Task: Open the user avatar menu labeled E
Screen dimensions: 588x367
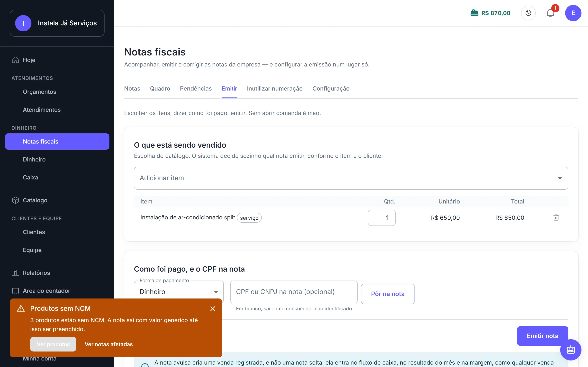Action: 573,13
